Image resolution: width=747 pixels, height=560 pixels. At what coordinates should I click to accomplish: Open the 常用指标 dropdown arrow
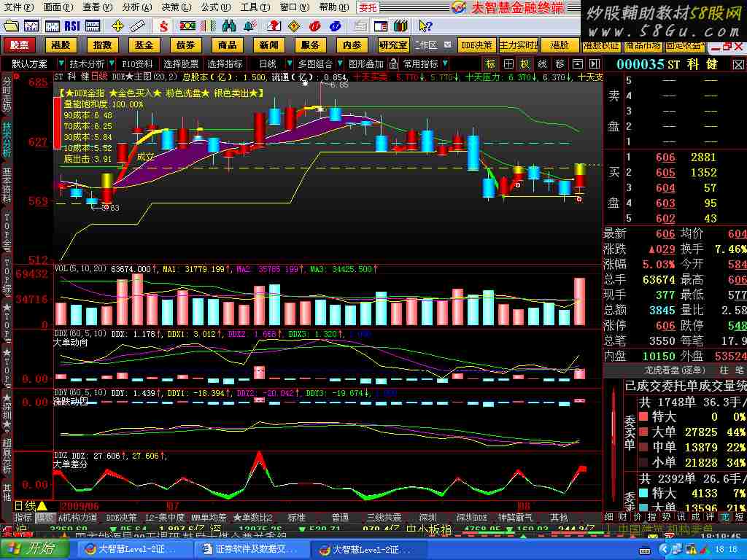pyautogui.click(x=445, y=63)
